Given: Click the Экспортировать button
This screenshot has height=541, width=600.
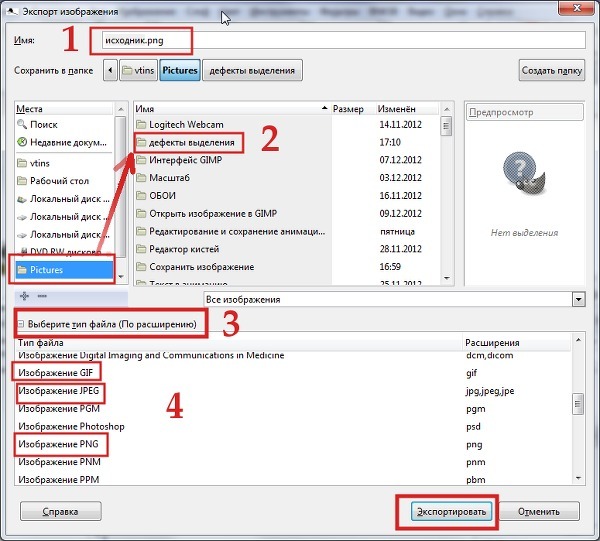Looking at the screenshot, I should (x=451, y=511).
